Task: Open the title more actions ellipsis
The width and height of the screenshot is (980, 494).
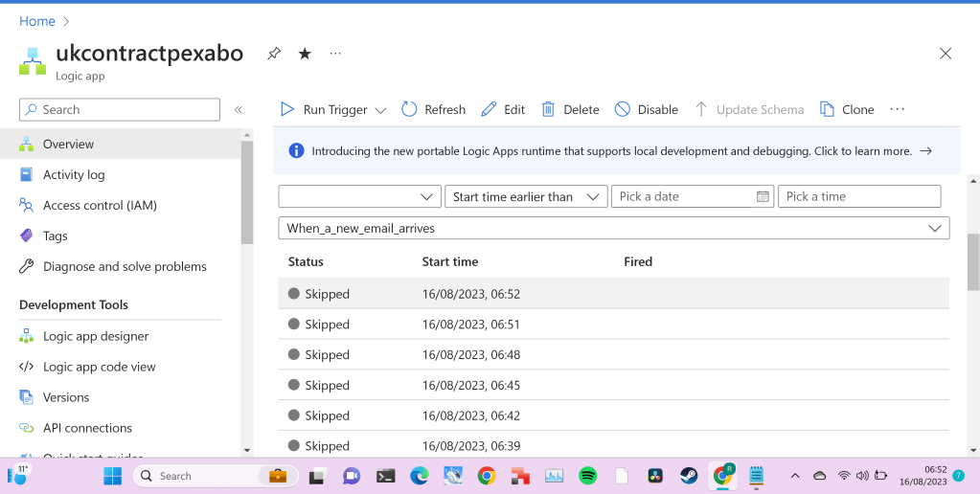Action: click(335, 54)
